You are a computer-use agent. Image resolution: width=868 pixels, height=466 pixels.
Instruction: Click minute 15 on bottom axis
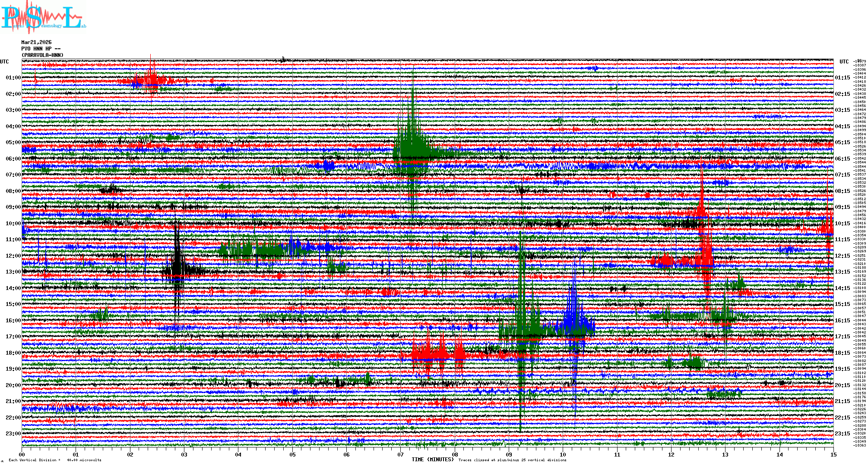coord(833,454)
